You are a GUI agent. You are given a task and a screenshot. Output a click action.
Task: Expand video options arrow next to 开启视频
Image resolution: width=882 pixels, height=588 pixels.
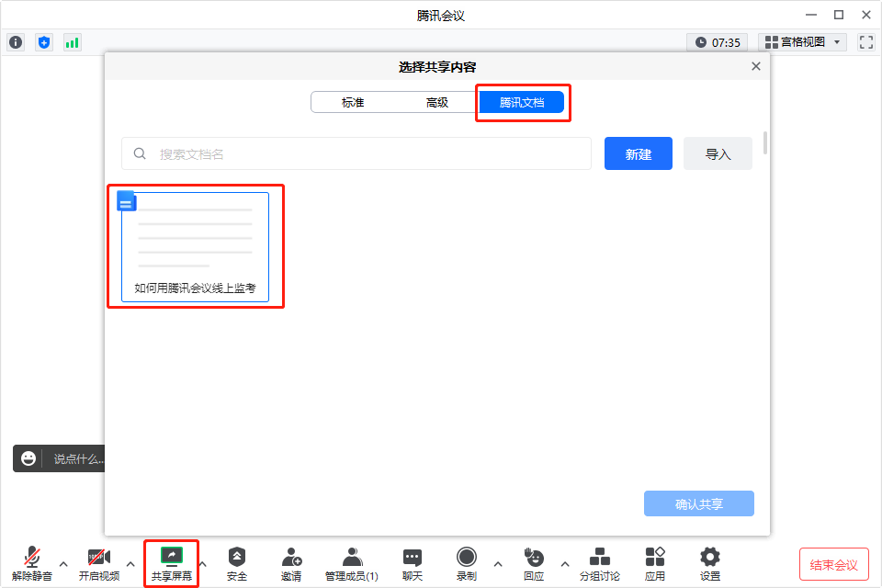(x=130, y=564)
